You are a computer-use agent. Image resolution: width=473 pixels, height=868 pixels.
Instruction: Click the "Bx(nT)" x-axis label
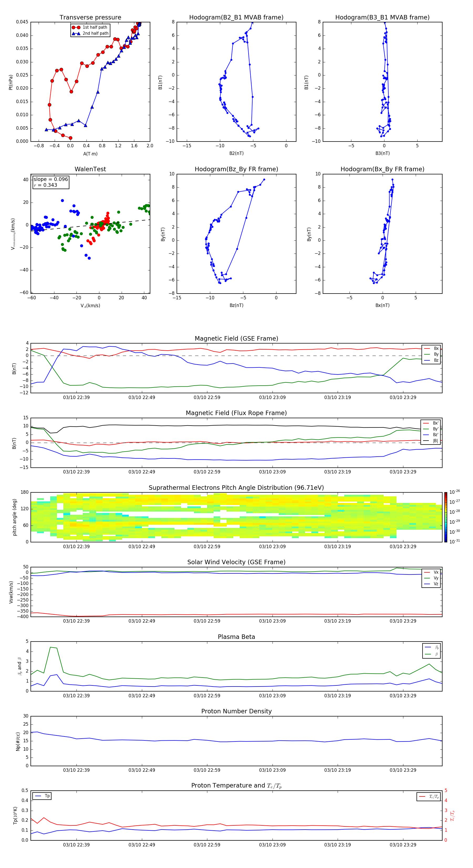382,305
